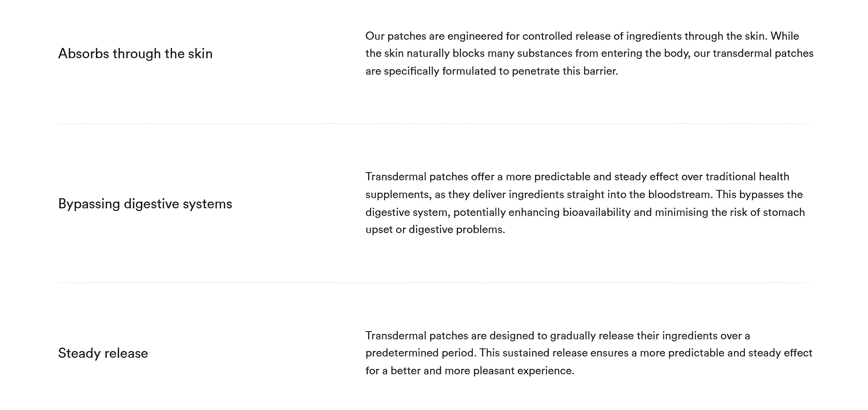The width and height of the screenshot is (868, 410).
Task: Click the line starting "predetermined period."
Action: (x=589, y=353)
